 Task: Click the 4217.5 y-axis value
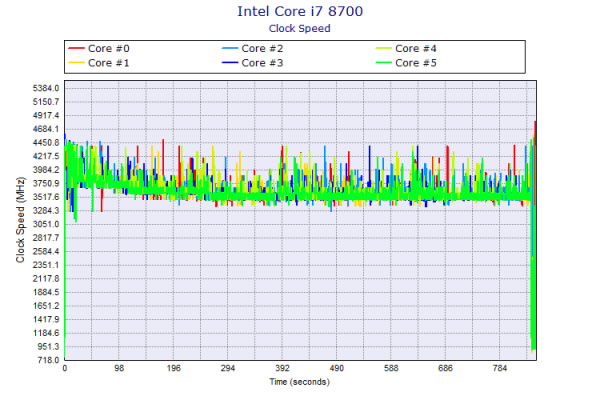pos(46,156)
